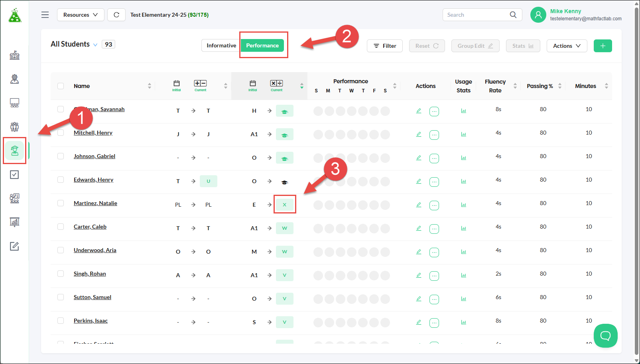
Task: Toggle the select-all students checkbox
Action: (x=61, y=86)
